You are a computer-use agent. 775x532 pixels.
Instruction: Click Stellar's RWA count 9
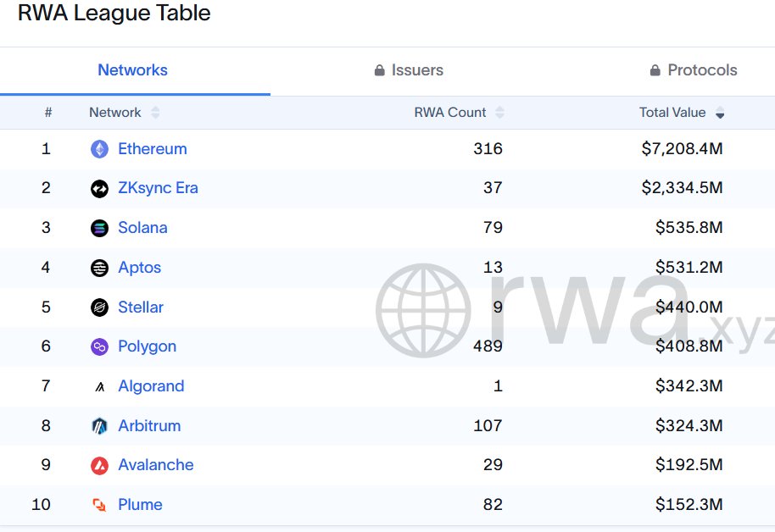pyautogui.click(x=498, y=308)
